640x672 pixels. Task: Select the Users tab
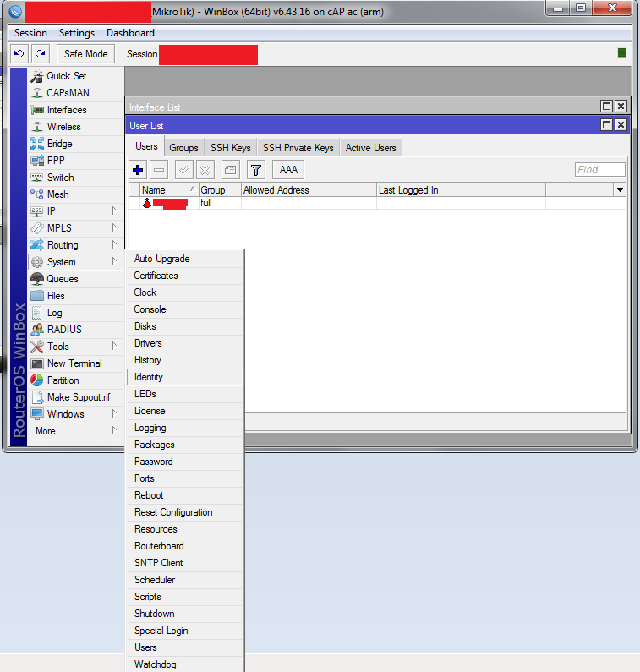coord(146,146)
